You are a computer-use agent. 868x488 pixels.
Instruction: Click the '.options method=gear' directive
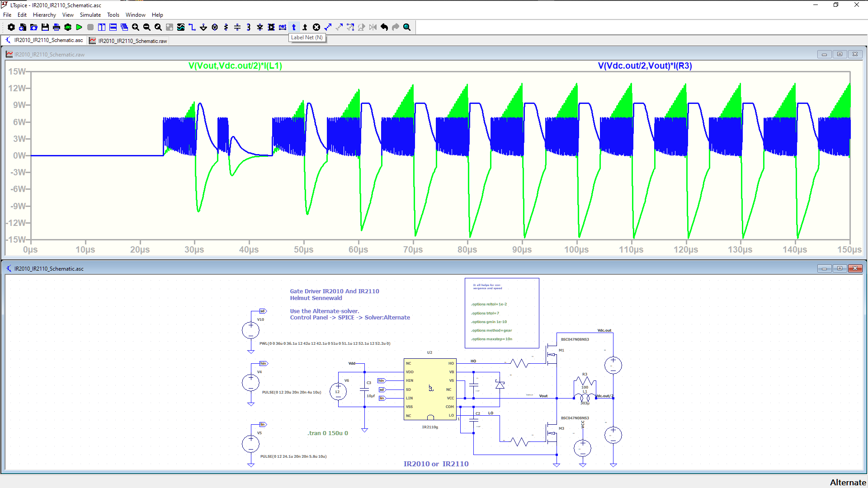click(x=491, y=330)
